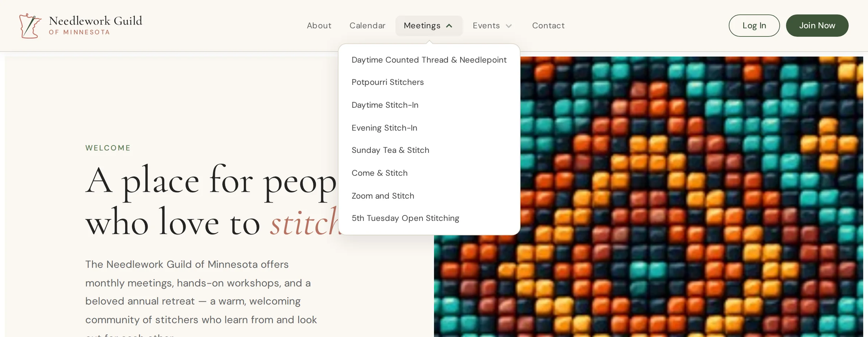This screenshot has width=868, height=337.
Task: Click the paragraph beginning "The Needlework Guild"
Action: 201,298
